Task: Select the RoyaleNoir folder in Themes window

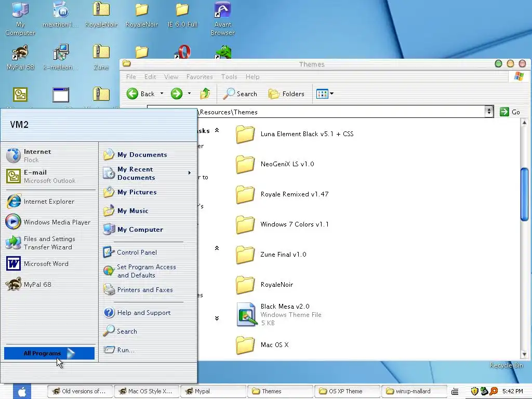Action: [264, 285]
